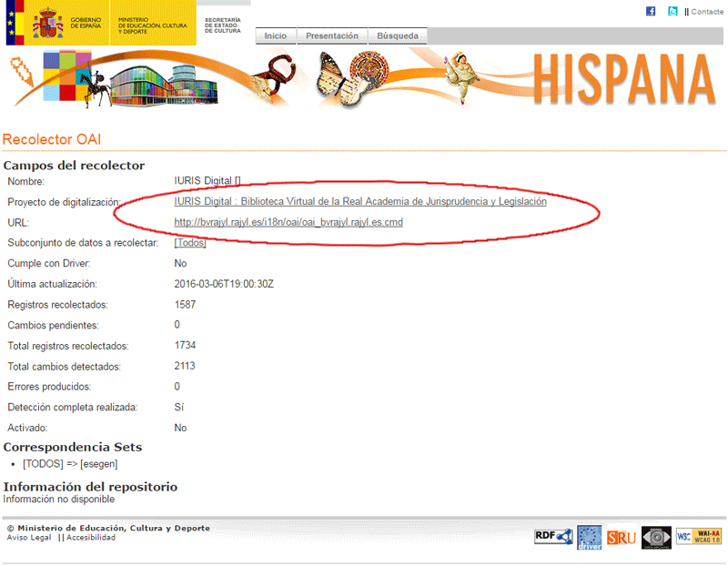
Task: Click the W3C WAI-AA badge
Action: [x=698, y=536]
